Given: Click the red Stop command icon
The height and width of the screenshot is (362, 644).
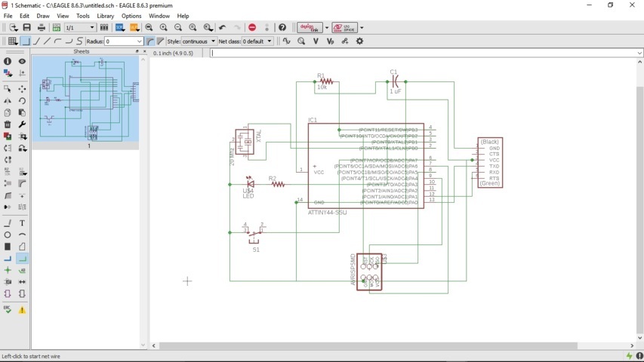Looking at the screenshot, I should (x=252, y=27).
